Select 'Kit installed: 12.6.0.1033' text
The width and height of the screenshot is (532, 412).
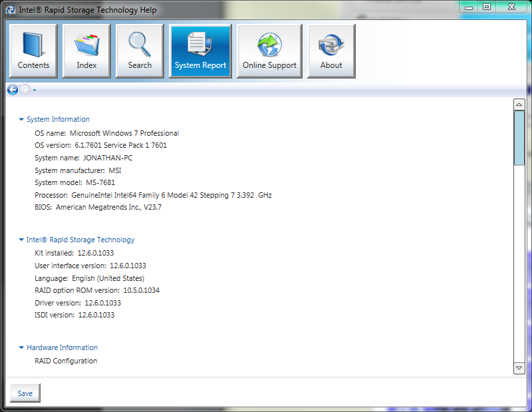pyautogui.click(x=74, y=253)
